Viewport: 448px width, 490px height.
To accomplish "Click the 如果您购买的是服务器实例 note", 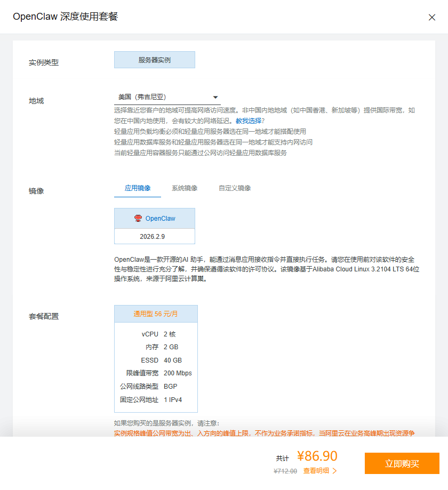I will [166, 423].
